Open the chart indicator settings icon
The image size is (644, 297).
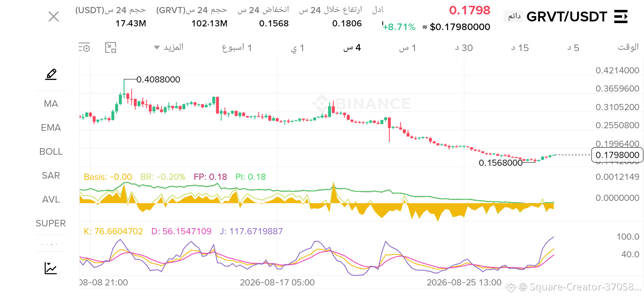point(84,47)
